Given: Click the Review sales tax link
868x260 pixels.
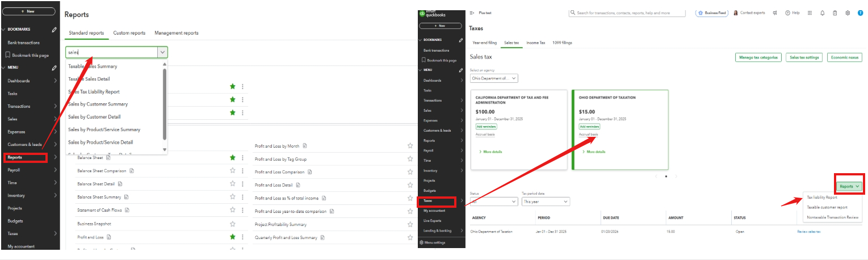Looking at the screenshot, I should (x=809, y=232).
